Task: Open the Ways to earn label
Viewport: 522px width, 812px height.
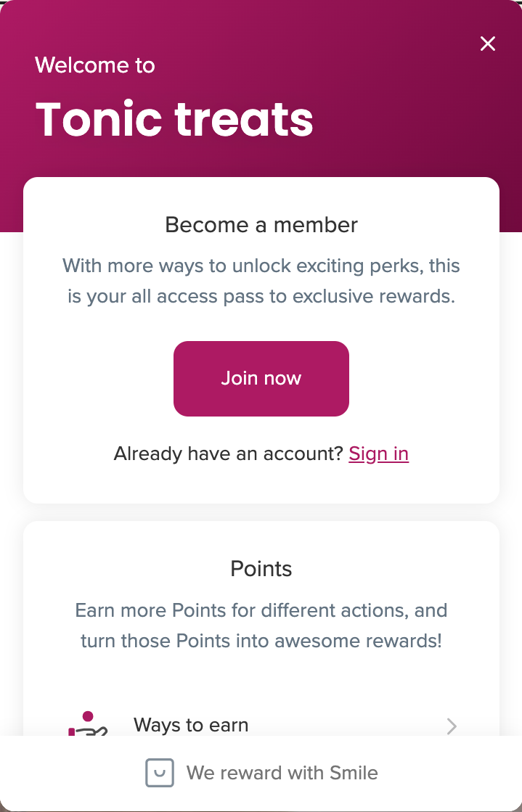Action: [x=191, y=725]
